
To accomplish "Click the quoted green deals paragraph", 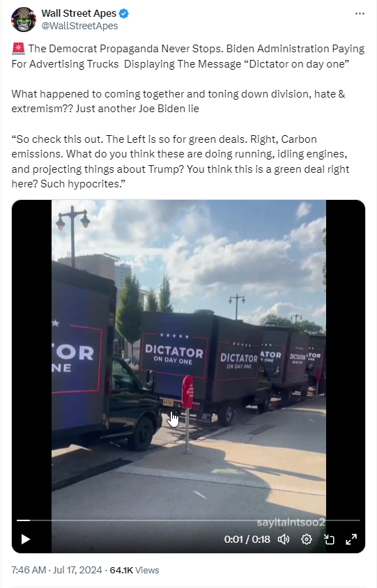I will (x=180, y=162).
